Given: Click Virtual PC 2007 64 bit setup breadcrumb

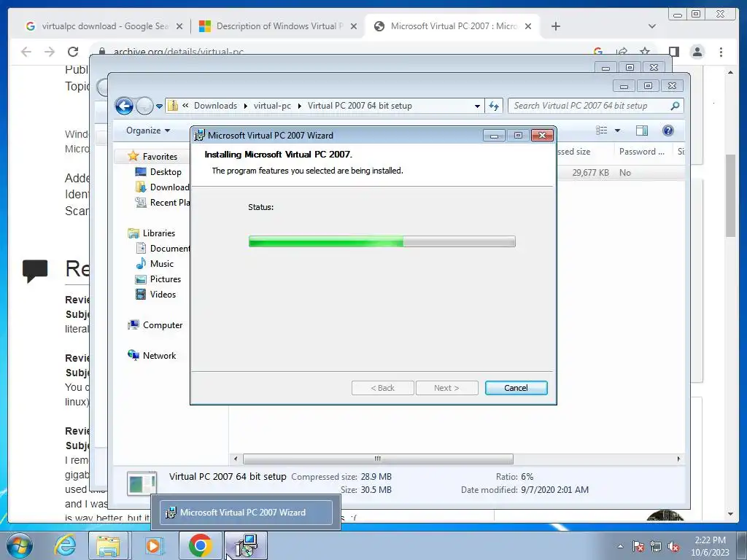Looking at the screenshot, I should pyautogui.click(x=360, y=106).
